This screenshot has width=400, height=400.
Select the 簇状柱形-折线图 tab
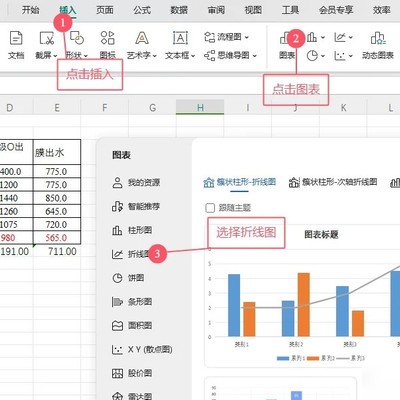(x=240, y=182)
